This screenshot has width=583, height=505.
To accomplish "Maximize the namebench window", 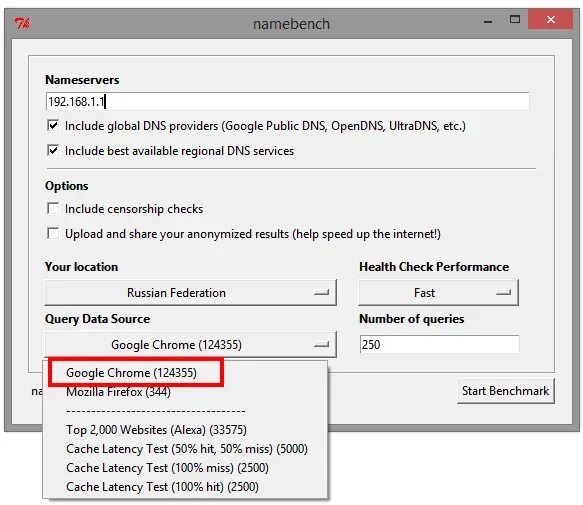I will click(515, 19).
